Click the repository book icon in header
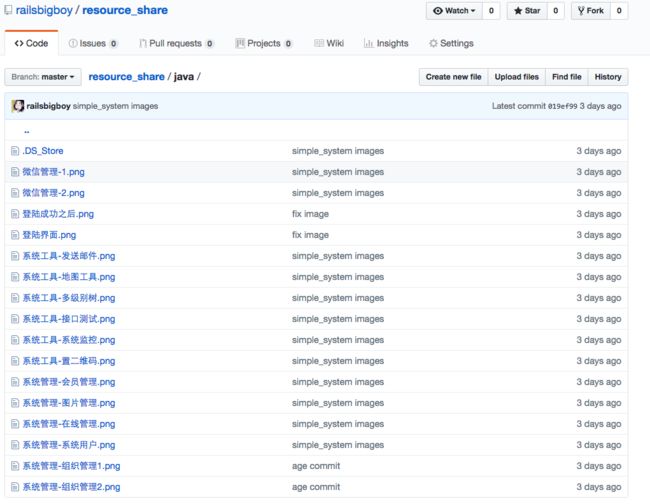Image resolution: width=650 pixels, height=504 pixels. click(8, 10)
